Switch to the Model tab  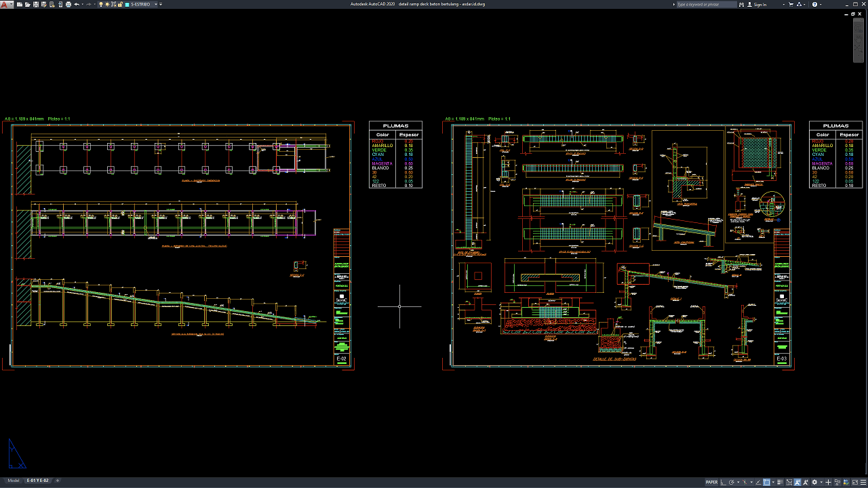click(x=13, y=481)
